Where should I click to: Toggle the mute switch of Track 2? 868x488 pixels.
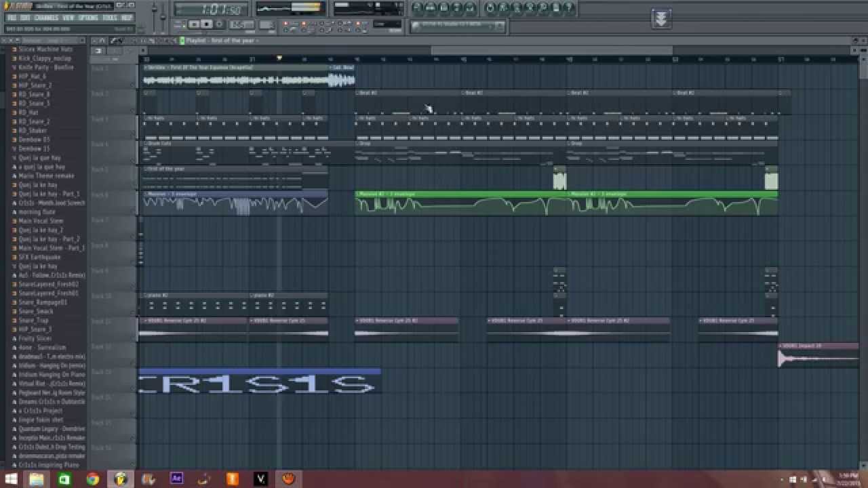[x=133, y=110]
